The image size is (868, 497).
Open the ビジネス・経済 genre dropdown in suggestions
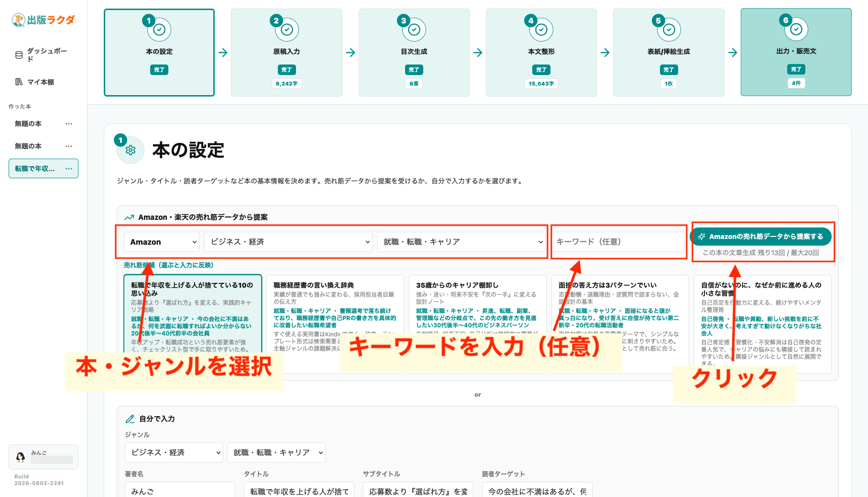(288, 242)
